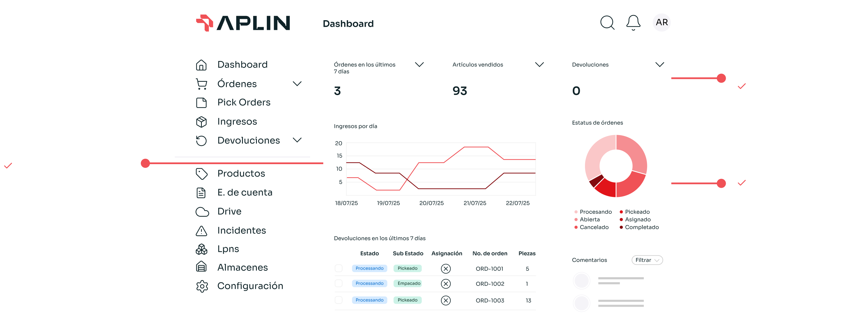Click the Lpns stacked boxes icon
Viewport: 868px width, 324px height.
click(201, 249)
